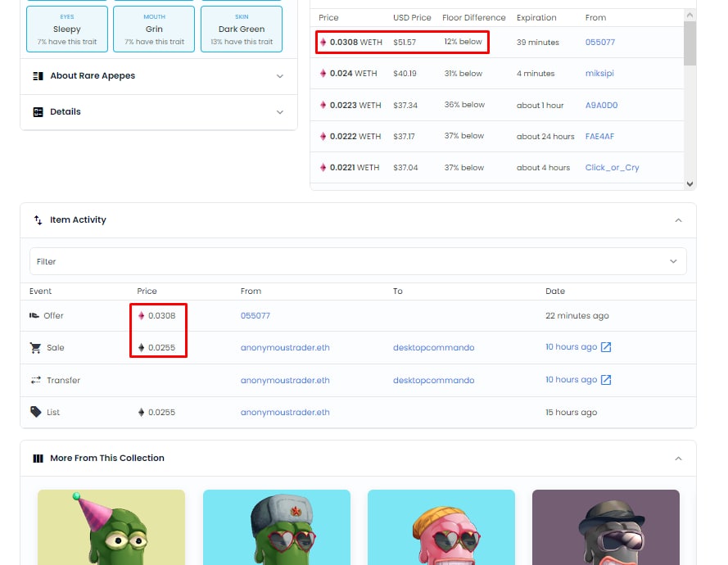This screenshot has width=728, height=565.
Task: Click WETH icon beside 0.024 offer
Action: coord(323,74)
